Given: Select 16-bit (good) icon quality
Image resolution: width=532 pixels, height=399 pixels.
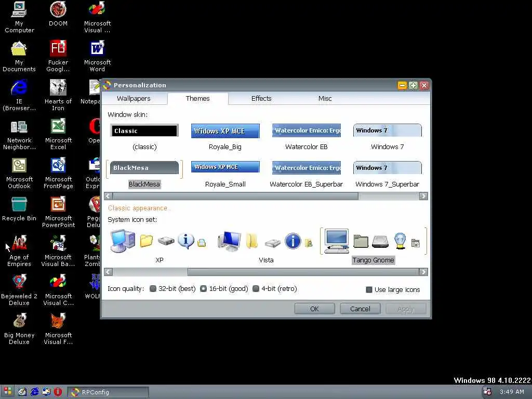Looking at the screenshot, I should [224, 289].
